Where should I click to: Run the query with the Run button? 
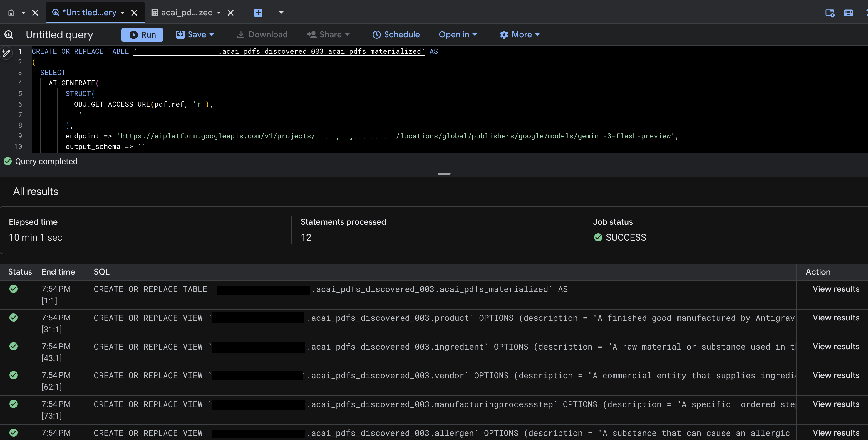pos(142,34)
